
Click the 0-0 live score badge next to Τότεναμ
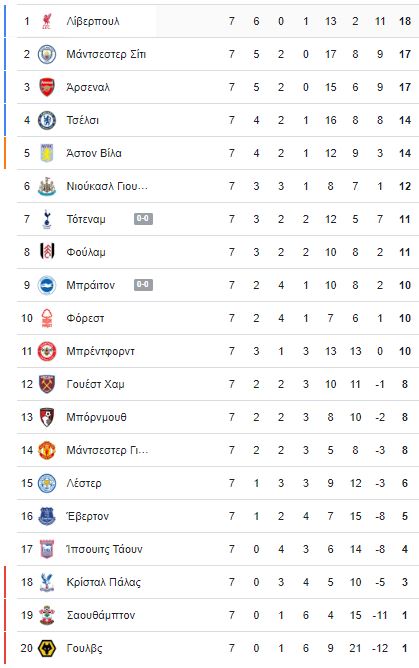[143, 219]
